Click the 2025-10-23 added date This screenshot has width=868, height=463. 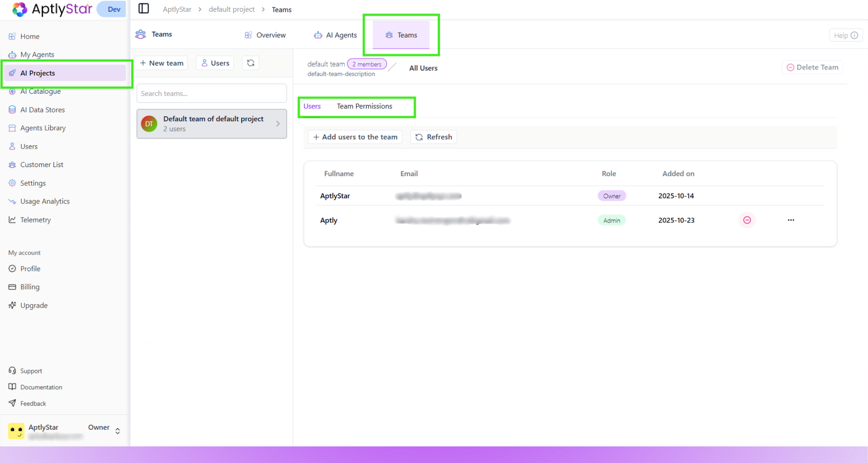point(676,220)
